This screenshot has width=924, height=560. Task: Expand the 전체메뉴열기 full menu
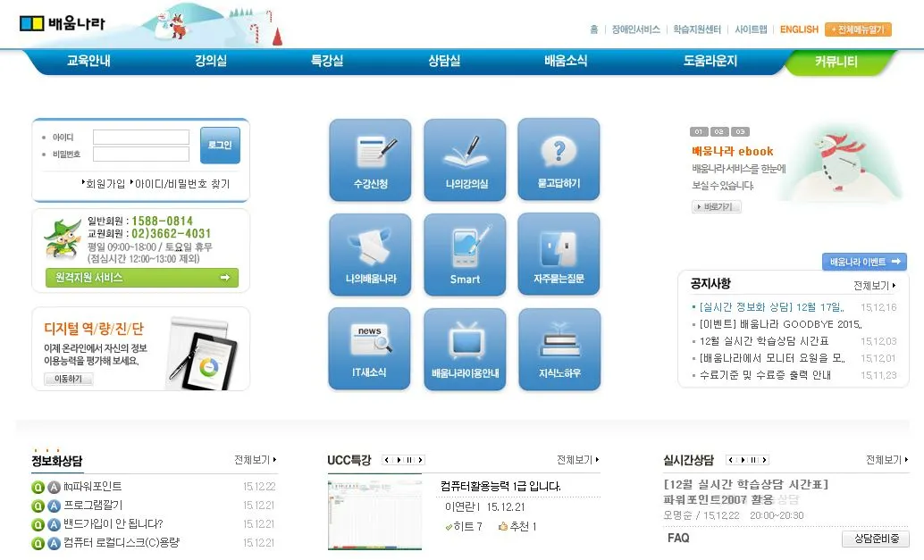(858, 29)
